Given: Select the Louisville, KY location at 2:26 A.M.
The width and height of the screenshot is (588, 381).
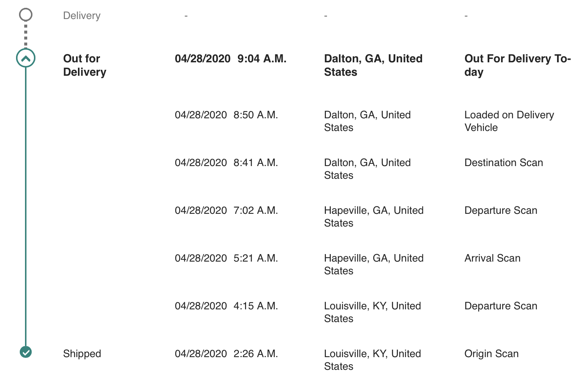Looking at the screenshot, I should [372, 360].
